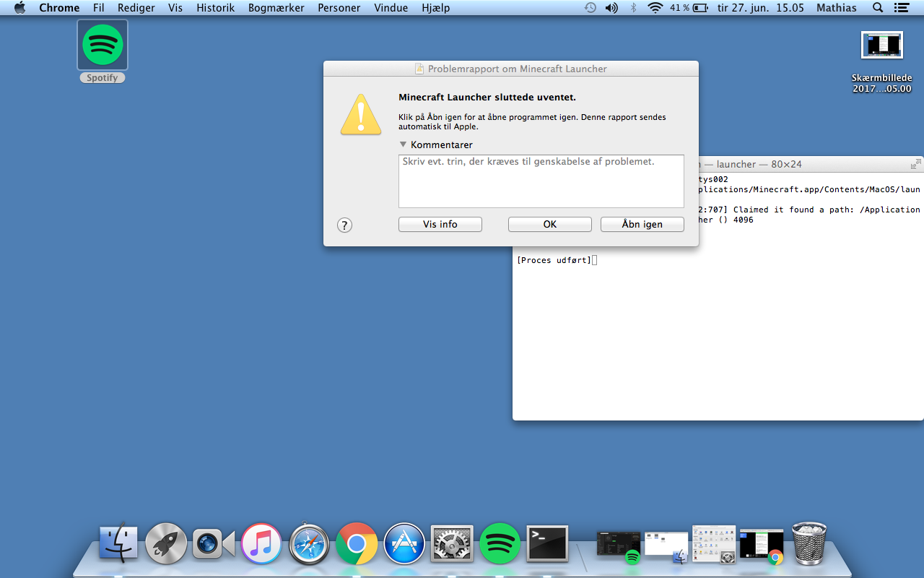This screenshot has height=578, width=924.
Task: Open Spotify from the Dock
Action: click(500, 543)
